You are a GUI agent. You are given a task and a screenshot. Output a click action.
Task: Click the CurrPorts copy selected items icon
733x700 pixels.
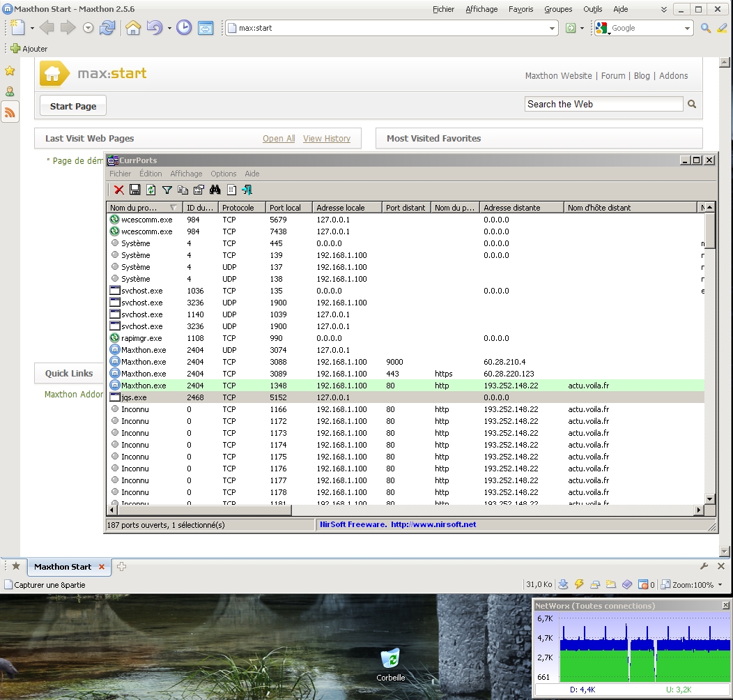coord(183,190)
